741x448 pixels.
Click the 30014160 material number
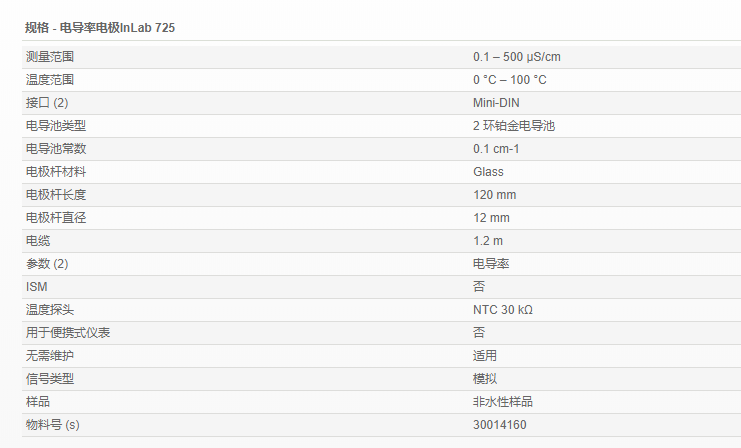pos(499,425)
